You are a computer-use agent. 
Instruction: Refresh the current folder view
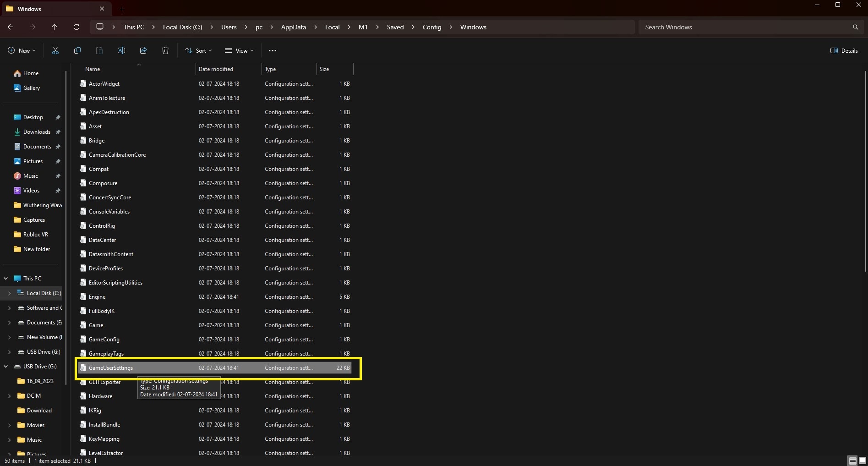pos(76,27)
